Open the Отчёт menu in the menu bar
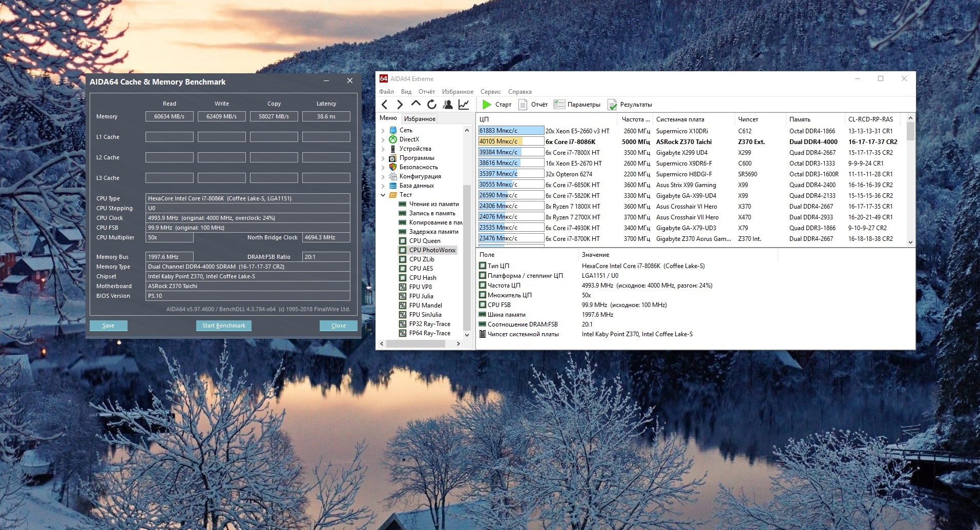This screenshot has height=530, width=980. click(x=427, y=92)
